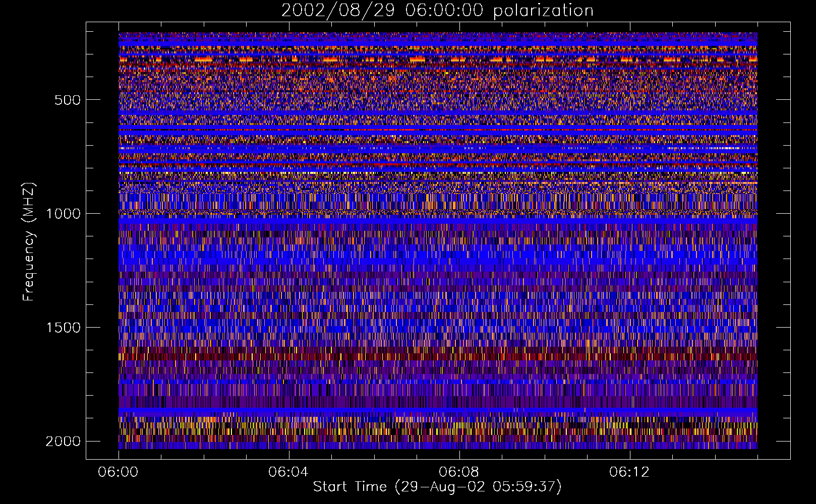Image resolution: width=816 pixels, height=504 pixels.
Task: Click the 06:00 time tick label
Action: 119,472
